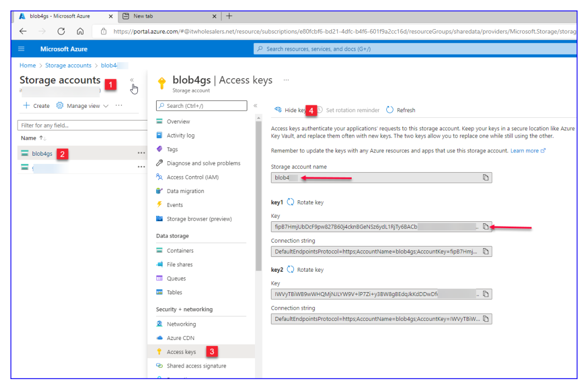Select the blob4gs storage account row

[82, 153]
